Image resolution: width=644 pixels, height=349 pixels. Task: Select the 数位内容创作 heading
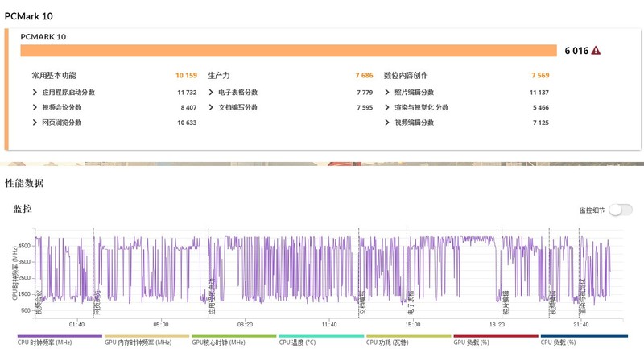point(406,75)
